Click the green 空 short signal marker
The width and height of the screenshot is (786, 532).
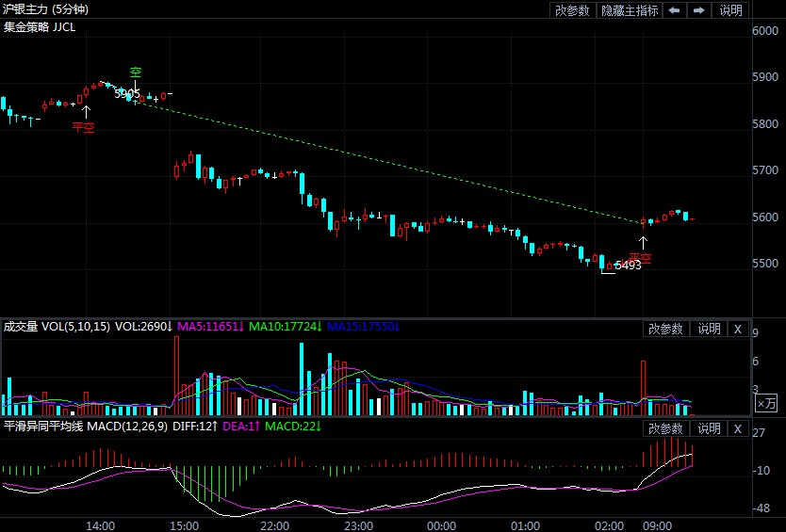point(136,73)
